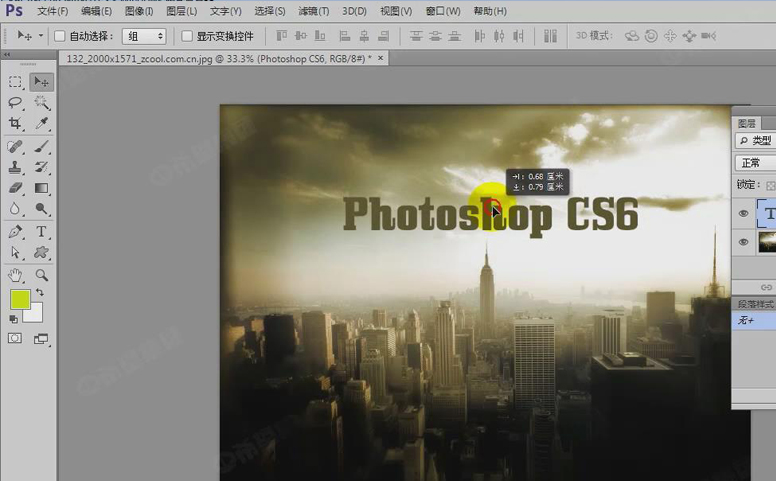Select the Rectangular Marquee tool
This screenshot has width=776, height=481.
(x=16, y=82)
